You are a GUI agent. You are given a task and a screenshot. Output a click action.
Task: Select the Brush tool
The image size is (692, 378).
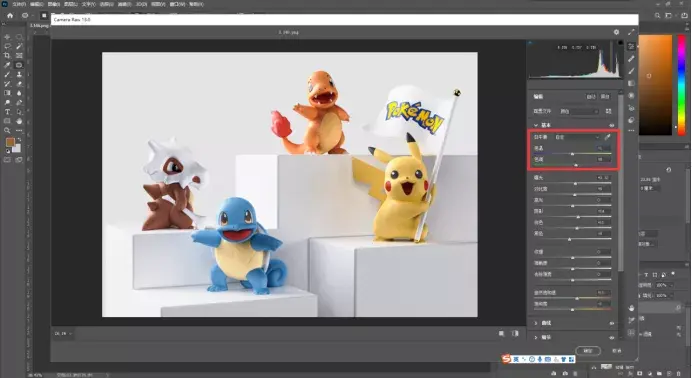[x=7, y=75]
